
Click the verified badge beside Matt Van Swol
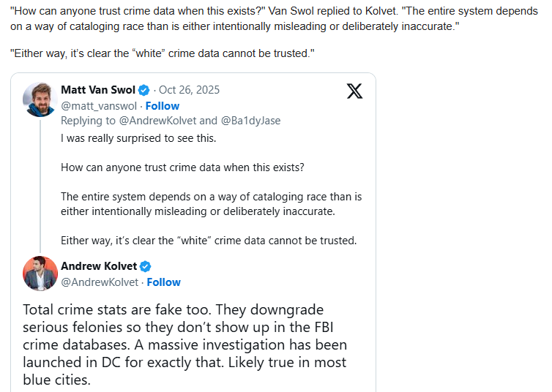[144, 90]
